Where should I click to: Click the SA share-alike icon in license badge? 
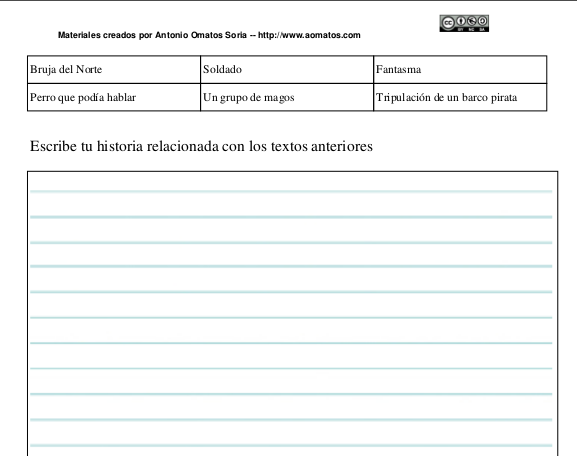pos(482,21)
